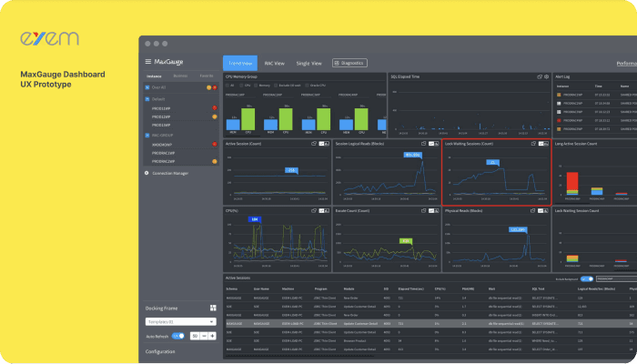This screenshot has height=364, width=637.
Task: Check the Memory checkbox in CPU/Memory Group
Action: tap(255, 86)
